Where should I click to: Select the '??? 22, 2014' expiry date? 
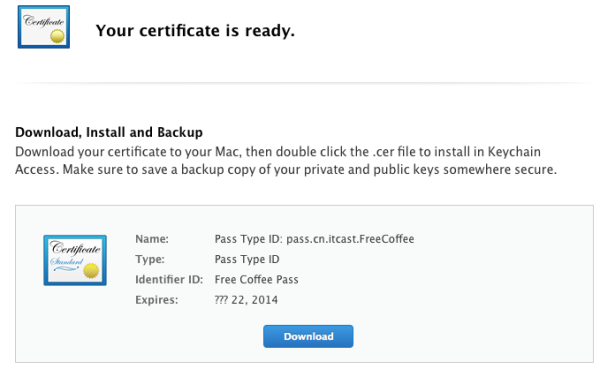click(246, 300)
